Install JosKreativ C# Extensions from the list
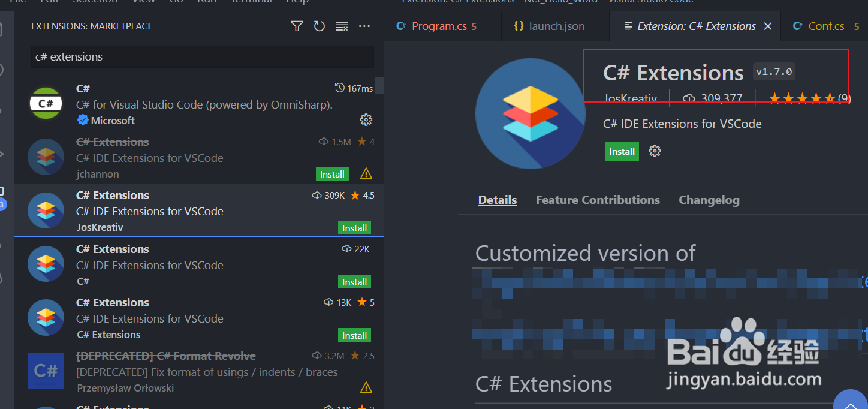Image resolution: width=868 pixels, height=409 pixels. (354, 228)
